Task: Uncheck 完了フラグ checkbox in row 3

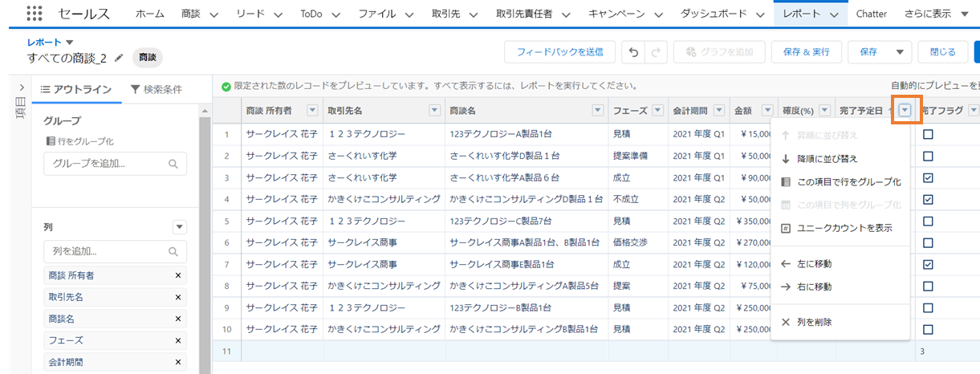Action: pyautogui.click(x=928, y=177)
